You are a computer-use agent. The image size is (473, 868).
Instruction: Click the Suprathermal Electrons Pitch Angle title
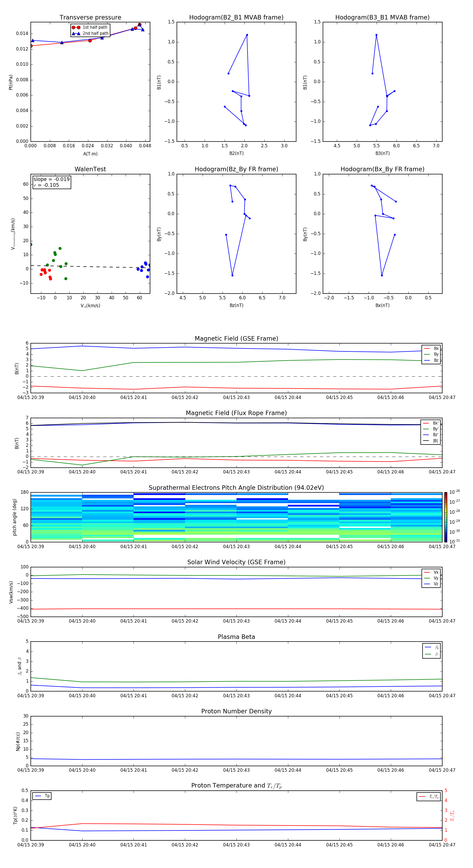(236, 488)
